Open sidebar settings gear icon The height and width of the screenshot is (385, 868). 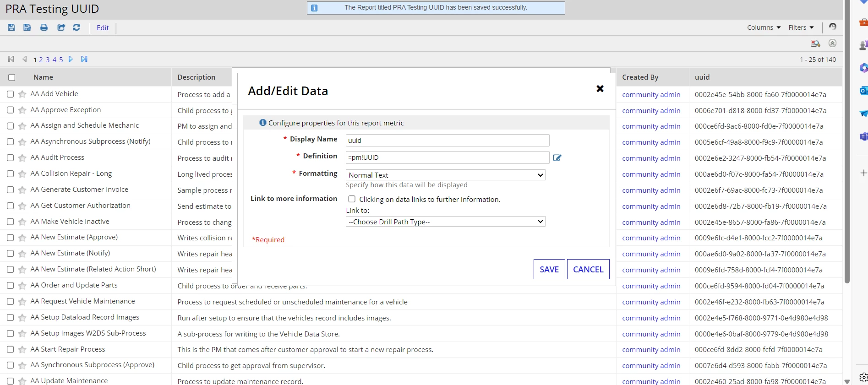[863, 377]
